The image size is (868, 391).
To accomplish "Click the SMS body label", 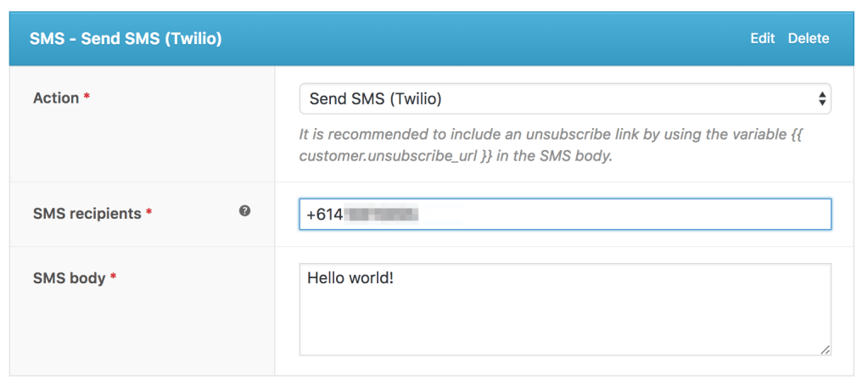I will (69, 278).
